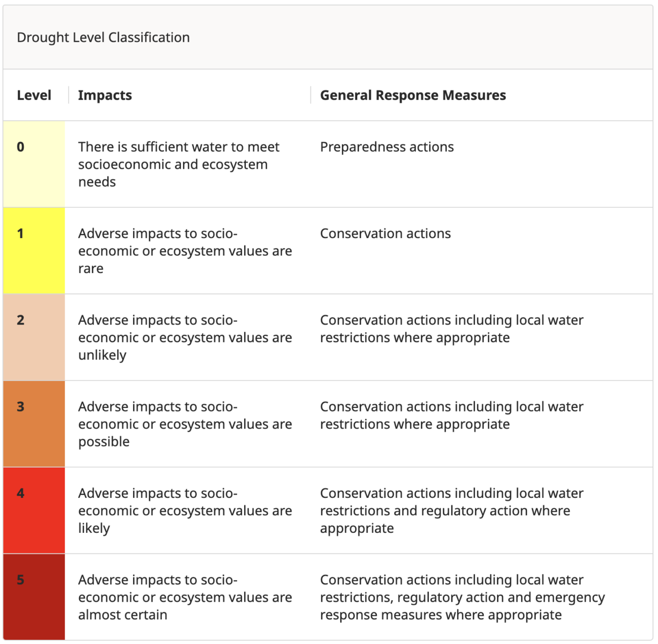Select the impact text ending in "possible"
This screenshot has width=658, height=644.
(185, 424)
